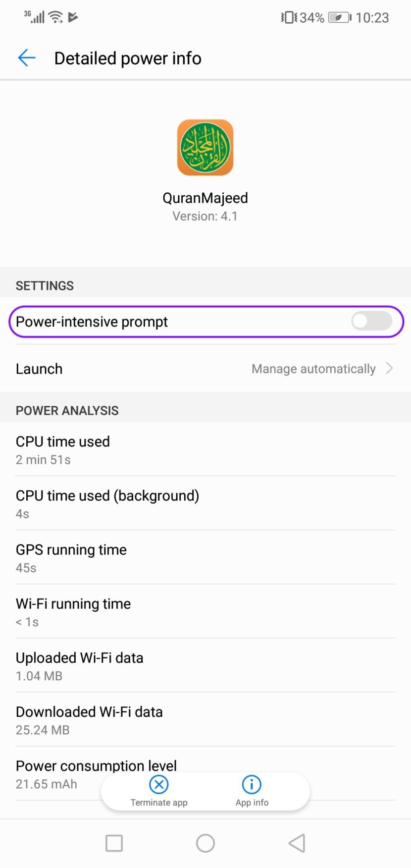Tap the home circle navigation button

point(205,843)
